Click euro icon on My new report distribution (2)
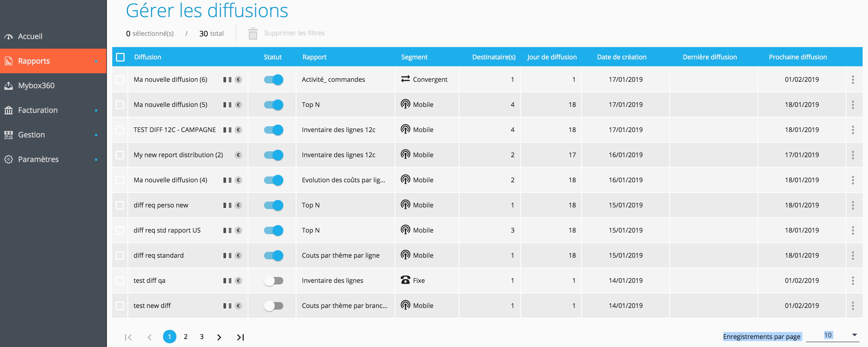This screenshot has height=347, width=868. [x=239, y=155]
